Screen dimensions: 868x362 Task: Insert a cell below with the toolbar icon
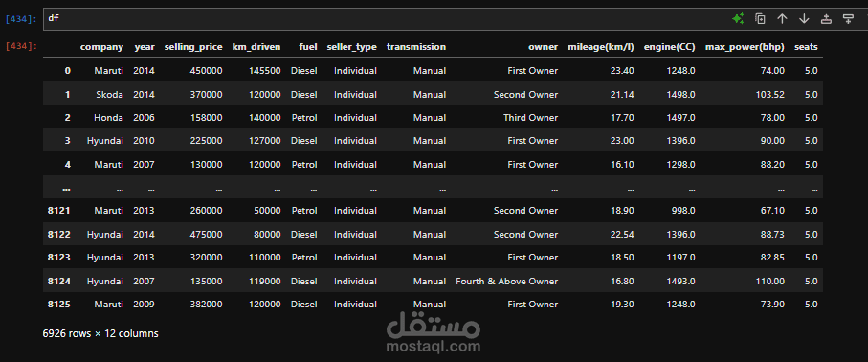pyautogui.click(x=848, y=19)
